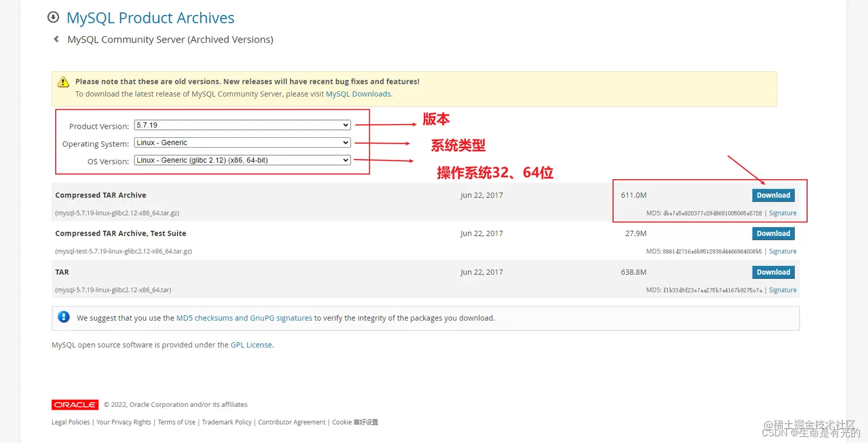The height and width of the screenshot is (443, 868).
Task: Open MD5 checksums and GnuPG signatures link
Action: click(x=244, y=318)
